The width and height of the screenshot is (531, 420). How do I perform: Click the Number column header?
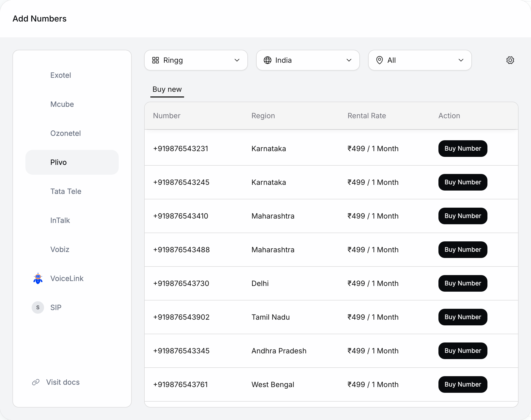point(167,116)
